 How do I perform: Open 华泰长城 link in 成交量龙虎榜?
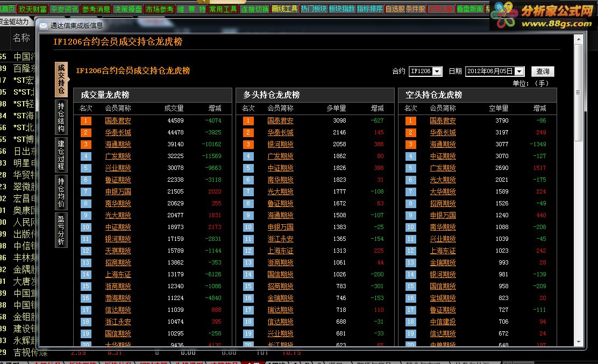[x=118, y=132]
